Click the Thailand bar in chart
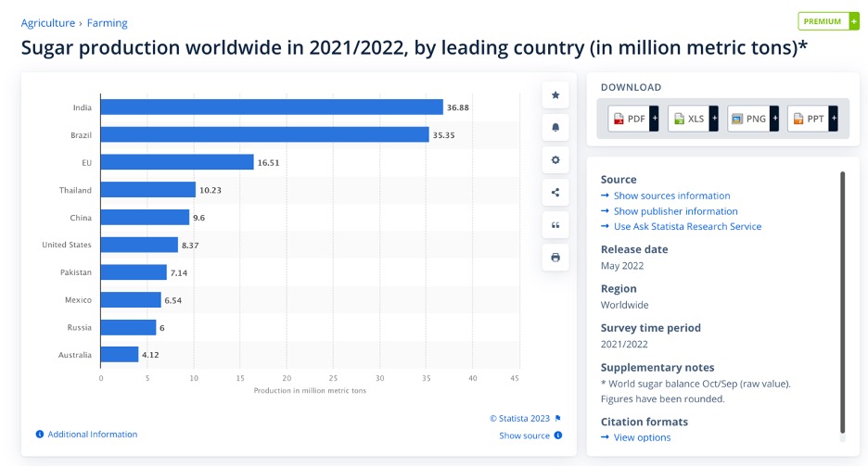Viewport: 868px width, 467px height. 147,190
